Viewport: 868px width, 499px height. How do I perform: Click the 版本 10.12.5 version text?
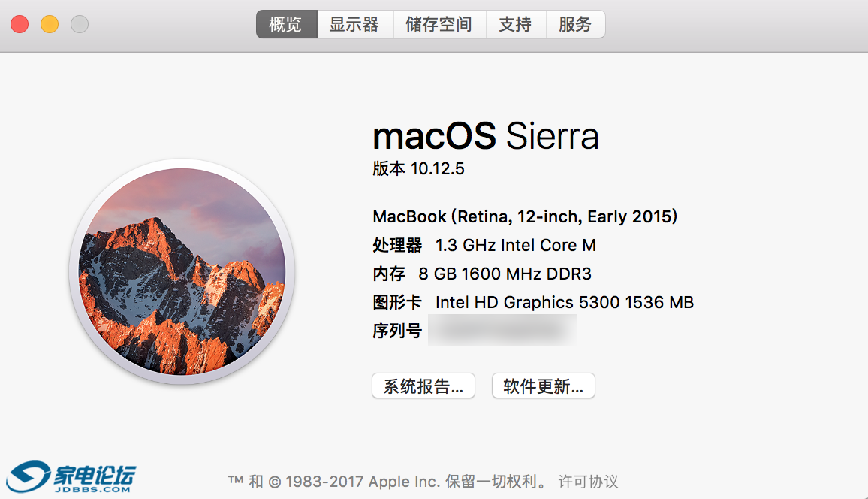pyautogui.click(x=418, y=168)
